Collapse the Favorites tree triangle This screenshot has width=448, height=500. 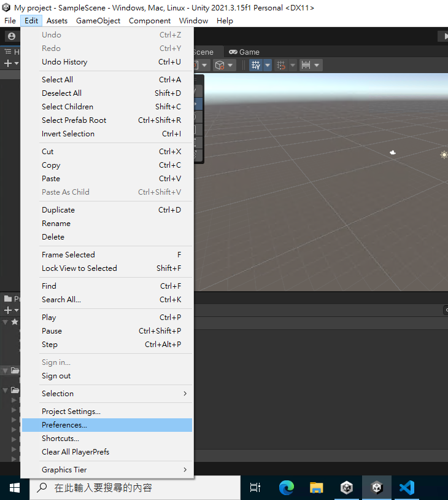coord(6,322)
